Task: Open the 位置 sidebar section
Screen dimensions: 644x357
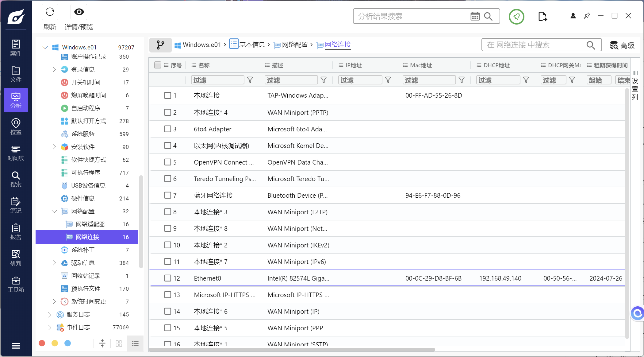Action: (16, 127)
